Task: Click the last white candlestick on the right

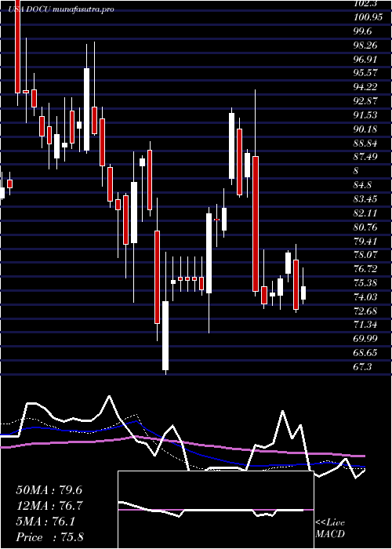Action: click(303, 293)
